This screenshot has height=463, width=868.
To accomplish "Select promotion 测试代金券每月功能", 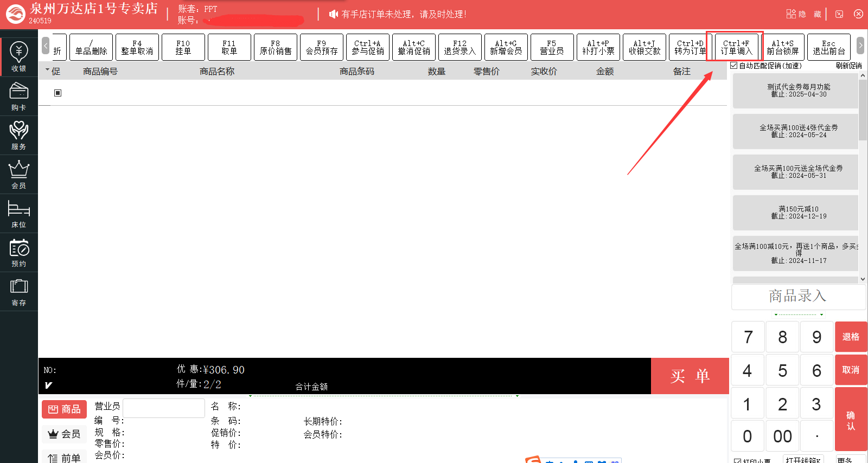I will tap(795, 91).
